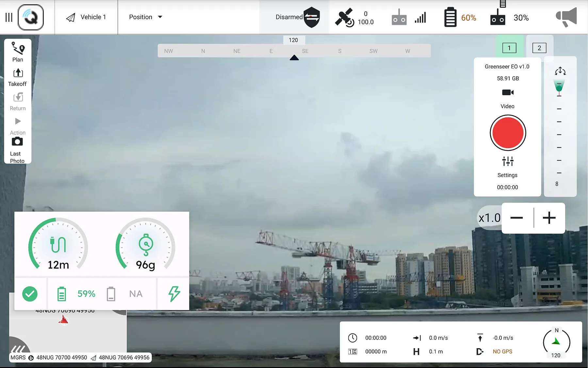Image resolution: width=588 pixels, height=368 pixels.
Task: Click the green lightning bolt power icon
Action: [174, 293]
